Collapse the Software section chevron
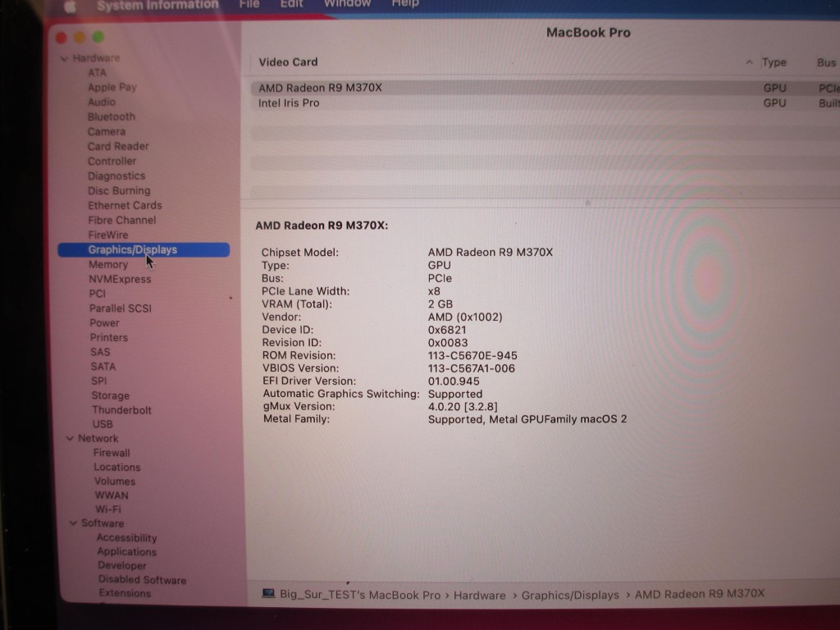This screenshot has width=840, height=630. point(73,523)
